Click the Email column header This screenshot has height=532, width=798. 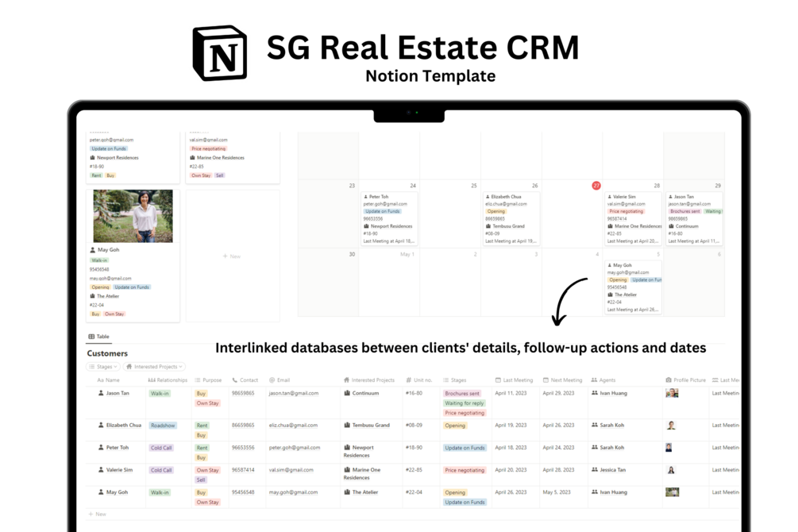[279, 380]
